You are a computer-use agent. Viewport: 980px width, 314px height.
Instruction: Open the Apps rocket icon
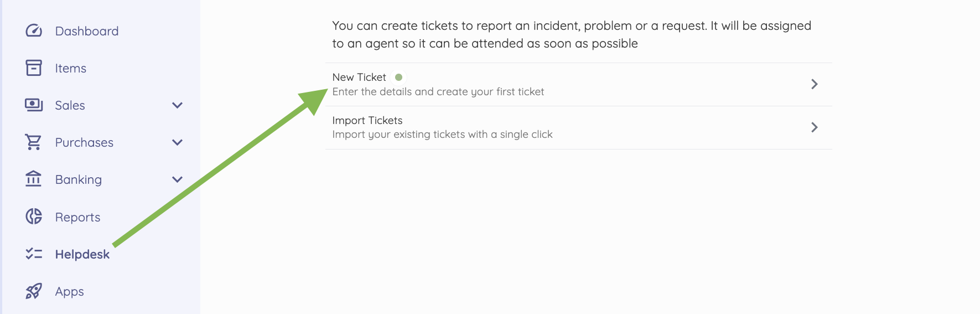(x=34, y=291)
